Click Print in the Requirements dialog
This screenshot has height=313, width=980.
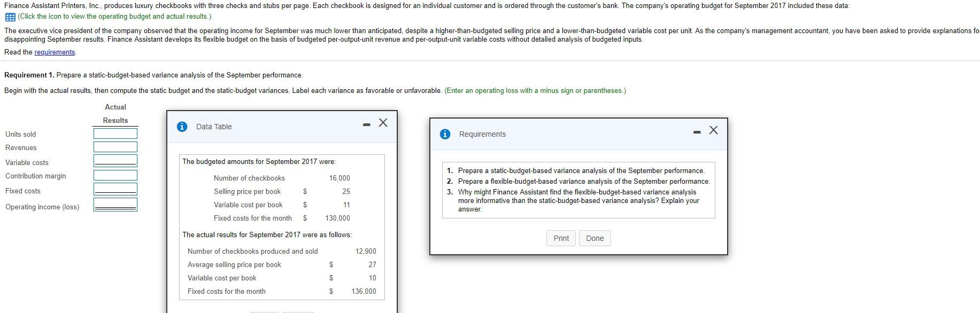(x=561, y=238)
